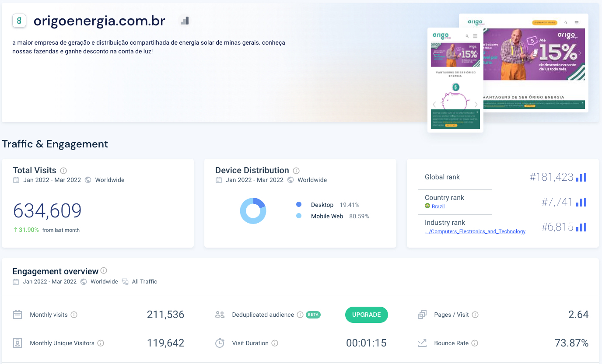Click the Visit Duration info icon
This screenshot has width=602, height=364.
pyautogui.click(x=275, y=343)
